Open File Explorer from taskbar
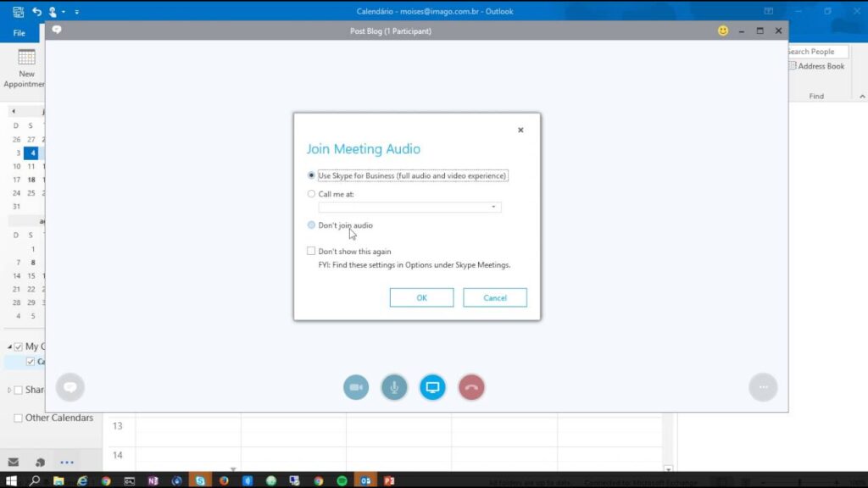The width and height of the screenshot is (868, 488). (x=58, y=481)
